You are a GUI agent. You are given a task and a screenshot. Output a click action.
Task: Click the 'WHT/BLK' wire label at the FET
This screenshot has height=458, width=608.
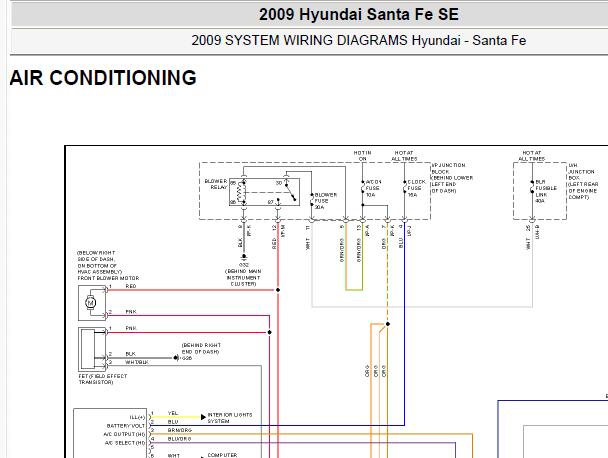[136, 362]
